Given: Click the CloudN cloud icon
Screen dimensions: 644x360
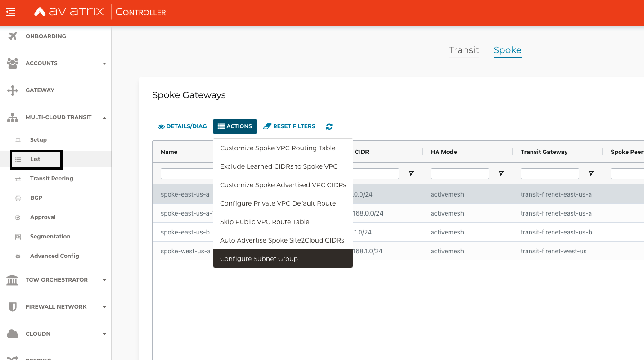Looking at the screenshot, I should (x=12, y=333).
